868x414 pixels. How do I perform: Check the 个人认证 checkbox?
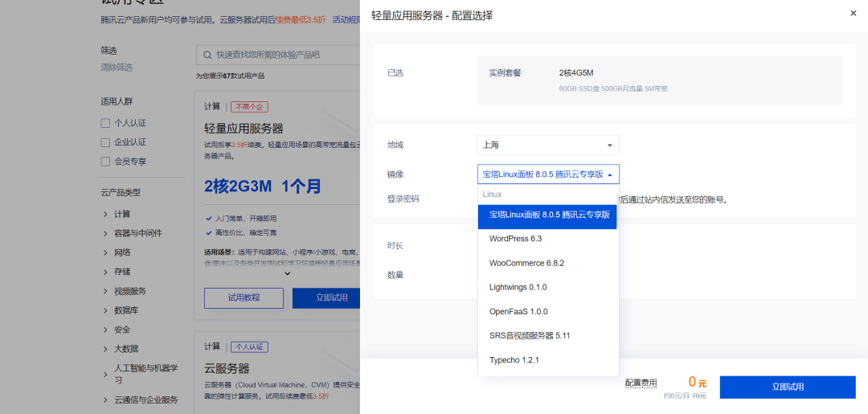click(x=105, y=123)
